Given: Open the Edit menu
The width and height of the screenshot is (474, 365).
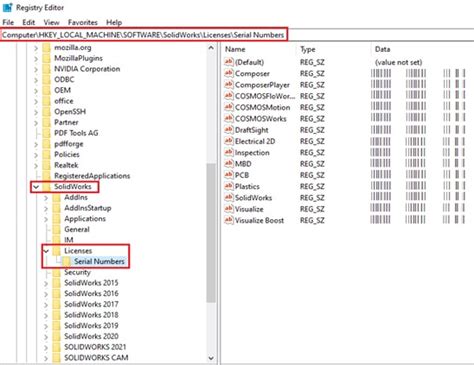Looking at the screenshot, I should [29, 22].
